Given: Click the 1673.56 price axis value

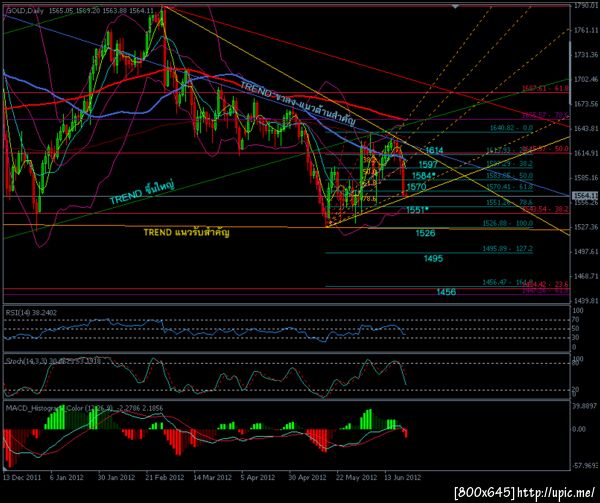Looking at the screenshot, I should click(x=585, y=104).
